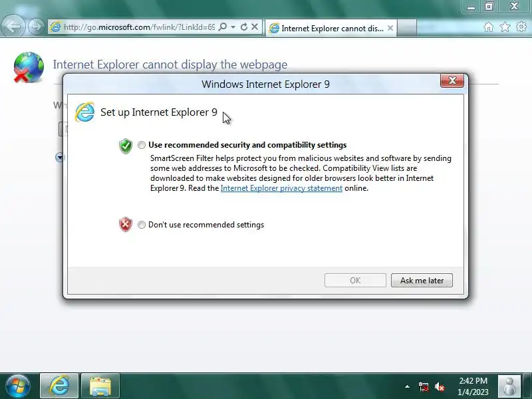Click the Internet Explorer logo in dialog
The height and width of the screenshot is (399, 532).
click(x=84, y=112)
